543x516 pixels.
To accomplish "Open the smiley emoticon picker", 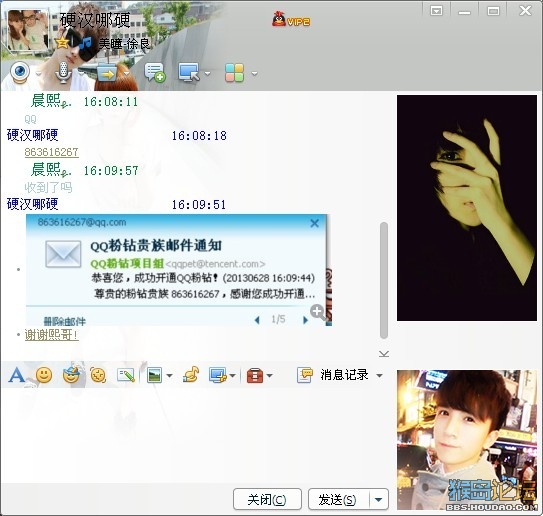I will click(x=44, y=375).
